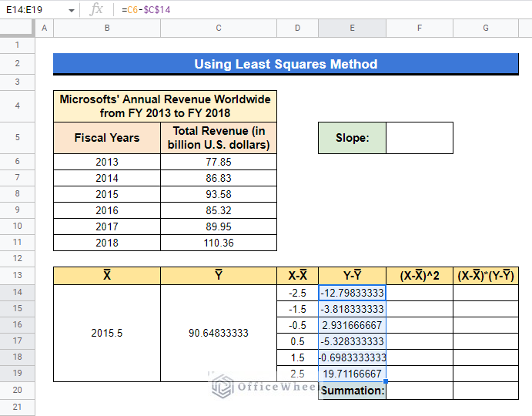This screenshot has height=416, width=532.
Task: Select the X-X̄ header cell
Action: 297,276
